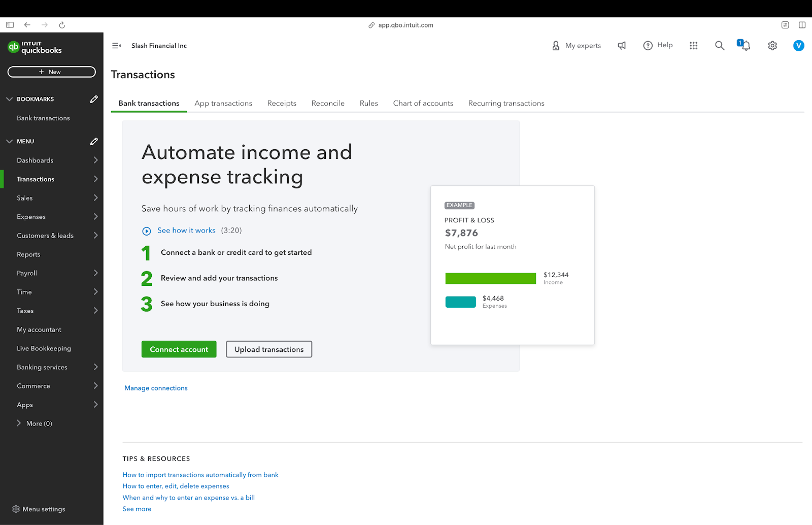
Task: Click the Menu settings gear icon
Action: click(16, 509)
